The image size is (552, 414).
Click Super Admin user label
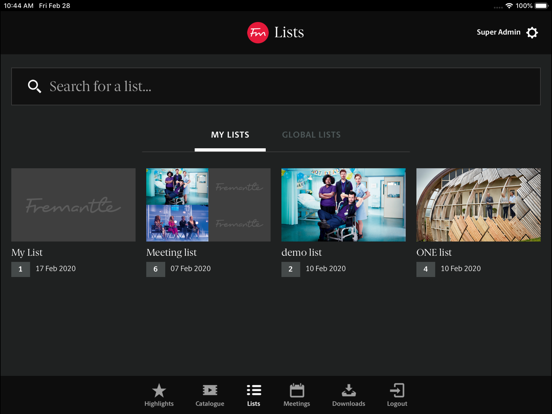498,32
